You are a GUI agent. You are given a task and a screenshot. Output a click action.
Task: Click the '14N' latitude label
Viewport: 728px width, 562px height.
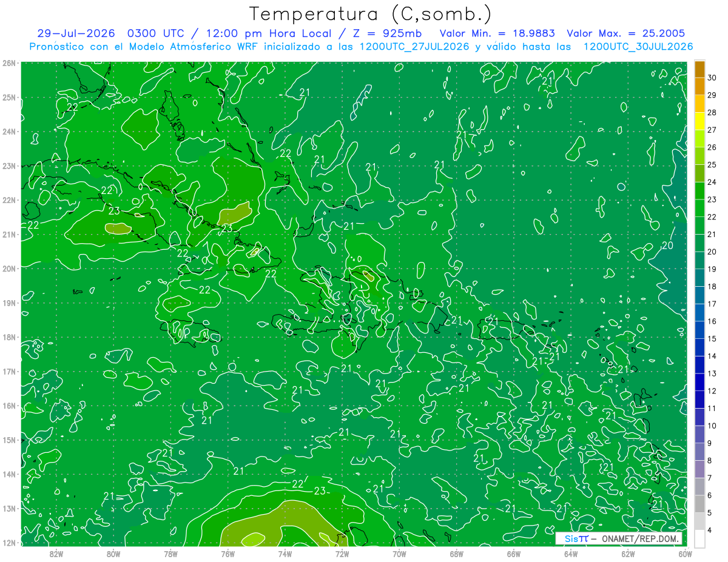8,474
